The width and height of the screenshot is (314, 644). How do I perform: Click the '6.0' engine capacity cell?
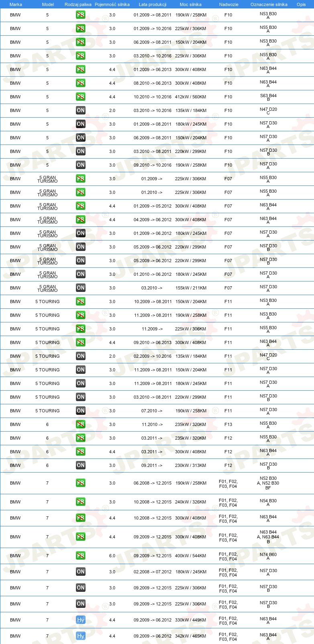click(x=112, y=556)
